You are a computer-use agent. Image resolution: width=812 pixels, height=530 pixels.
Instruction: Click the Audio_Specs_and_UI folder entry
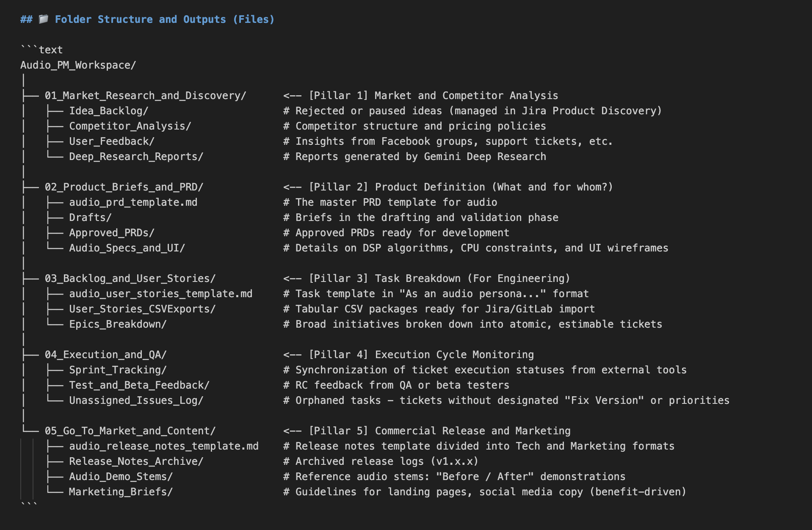[x=127, y=248]
